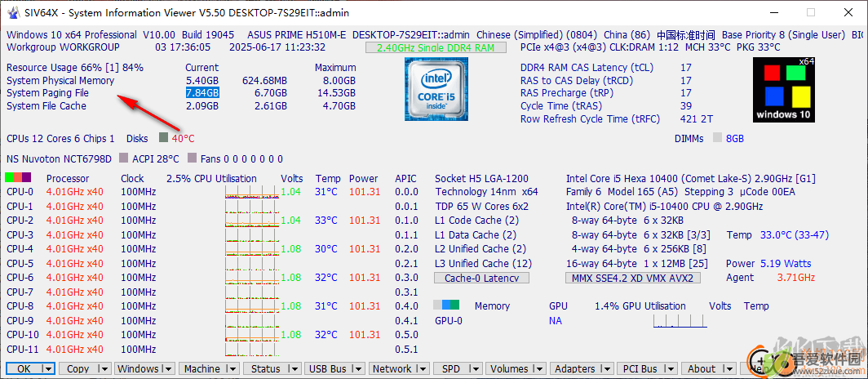Click the MMX SSE4.2 XD VMX AVX2 button
The image size is (868, 379).
[x=633, y=279]
